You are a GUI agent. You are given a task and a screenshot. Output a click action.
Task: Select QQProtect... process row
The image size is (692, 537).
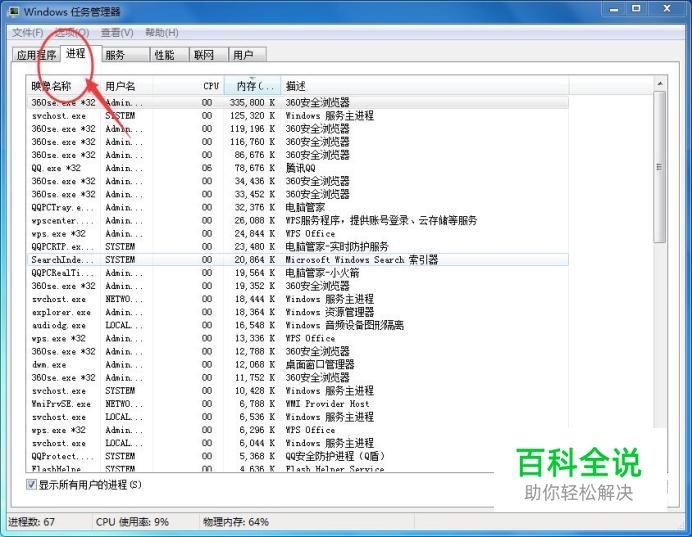297,456
